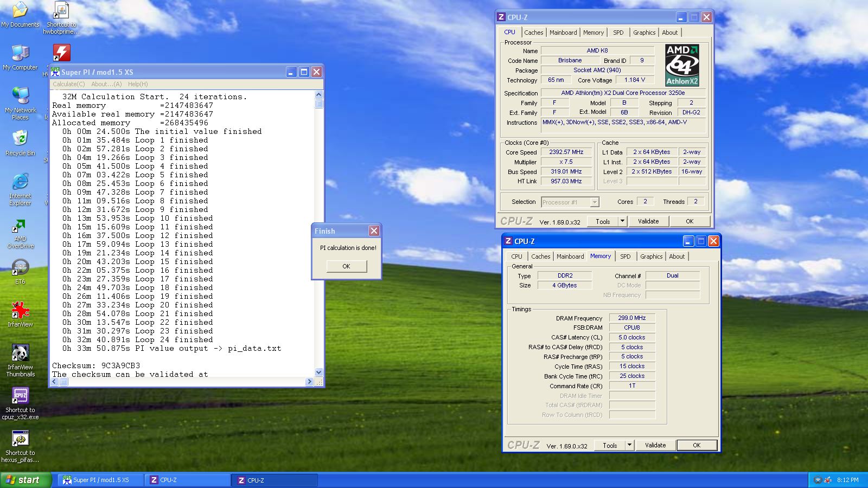Image resolution: width=868 pixels, height=488 pixels.
Task: Click OK in lower CPU-Z window
Action: (697, 445)
